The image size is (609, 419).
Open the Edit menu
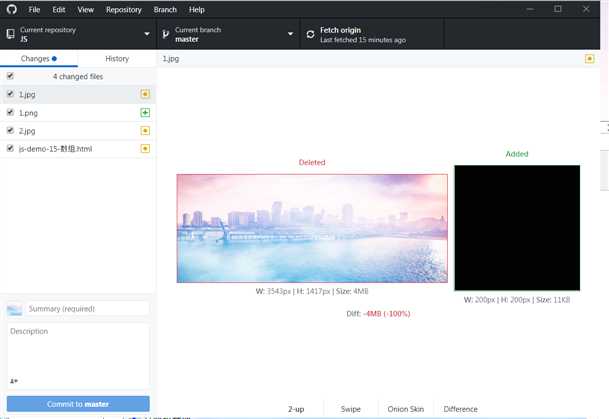coord(59,10)
